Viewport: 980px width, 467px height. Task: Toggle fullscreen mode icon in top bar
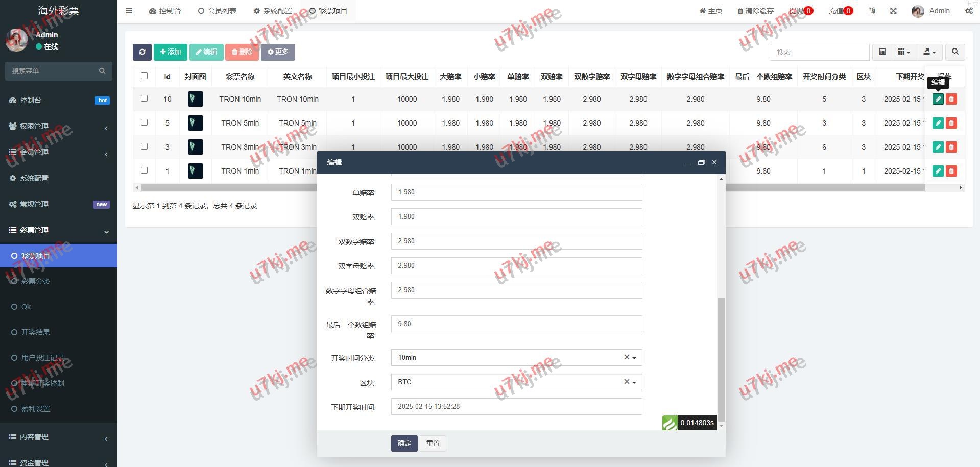[893, 11]
